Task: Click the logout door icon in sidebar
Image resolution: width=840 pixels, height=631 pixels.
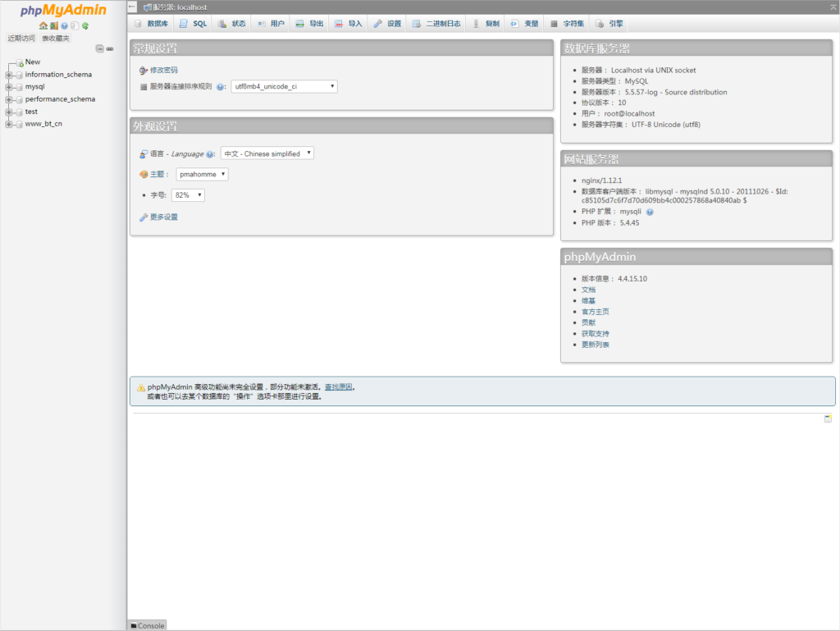Action: [53, 26]
